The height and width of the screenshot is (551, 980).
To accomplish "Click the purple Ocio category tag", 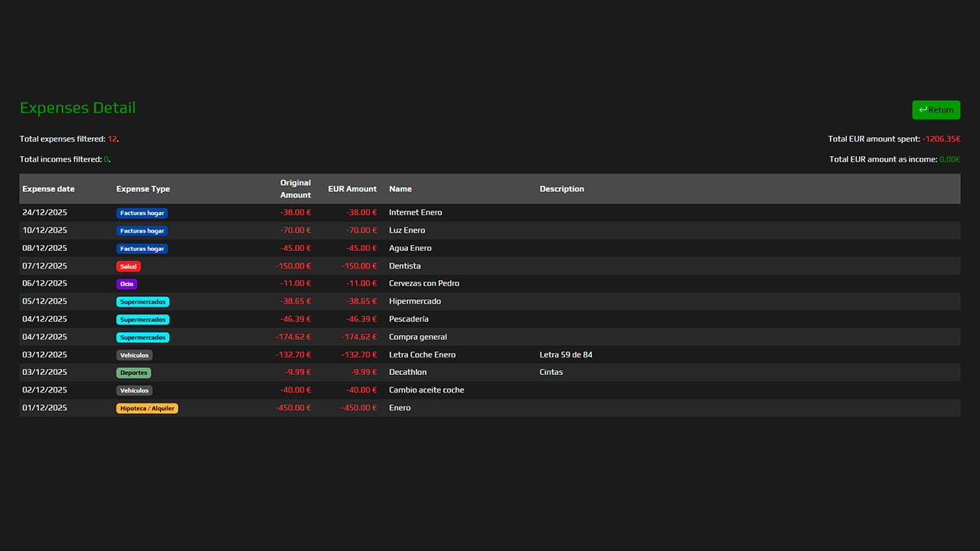I will pyautogui.click(x=126, y=284).
